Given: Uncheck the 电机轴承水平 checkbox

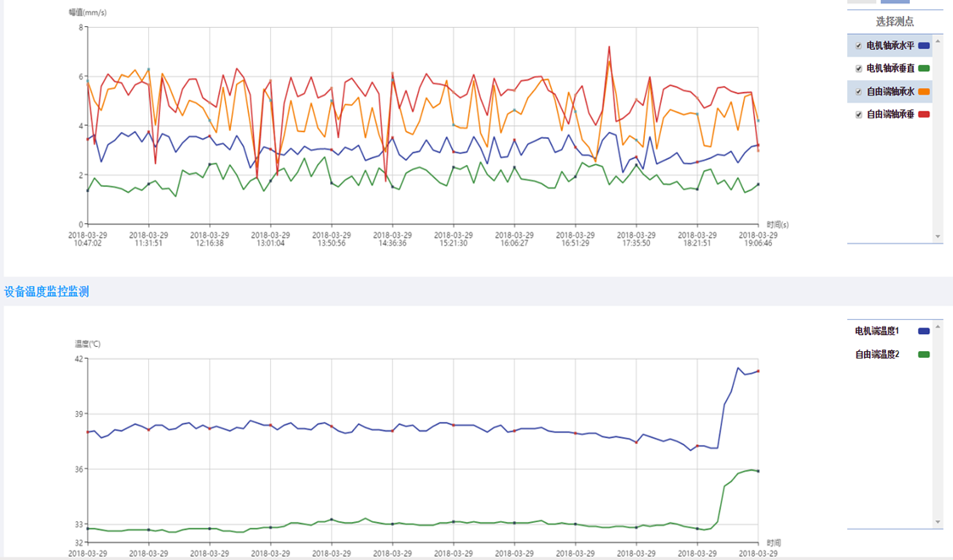Looking at the screenshot, I should [x=859, y=46].
